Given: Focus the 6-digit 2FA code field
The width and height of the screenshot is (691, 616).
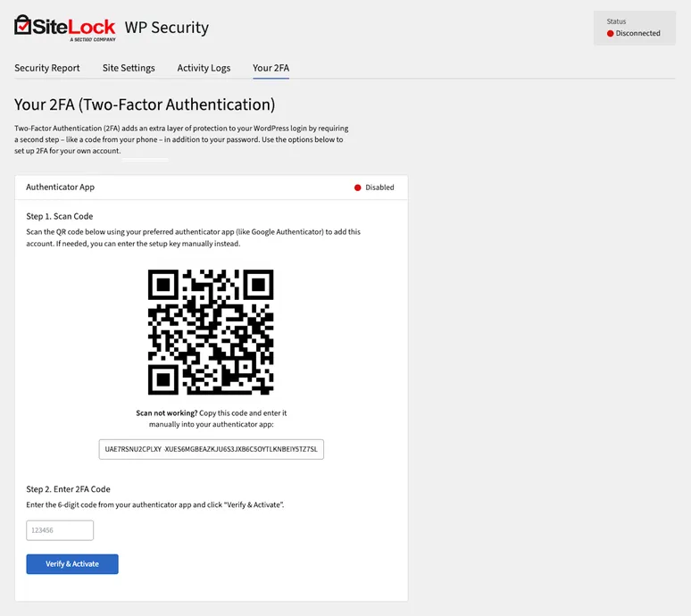Looking at the screenshot, I should click(60, 530).
